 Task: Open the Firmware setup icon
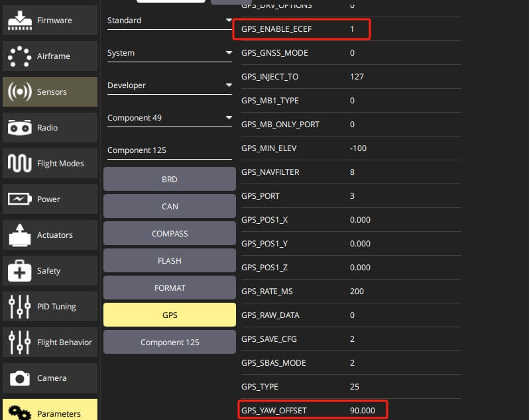pos(20,21)
